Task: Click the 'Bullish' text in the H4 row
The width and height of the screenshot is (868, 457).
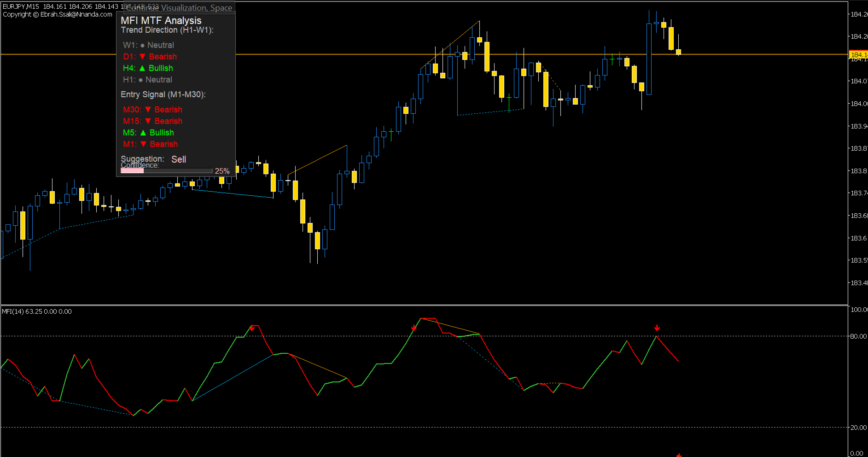Action: point(161,68)
